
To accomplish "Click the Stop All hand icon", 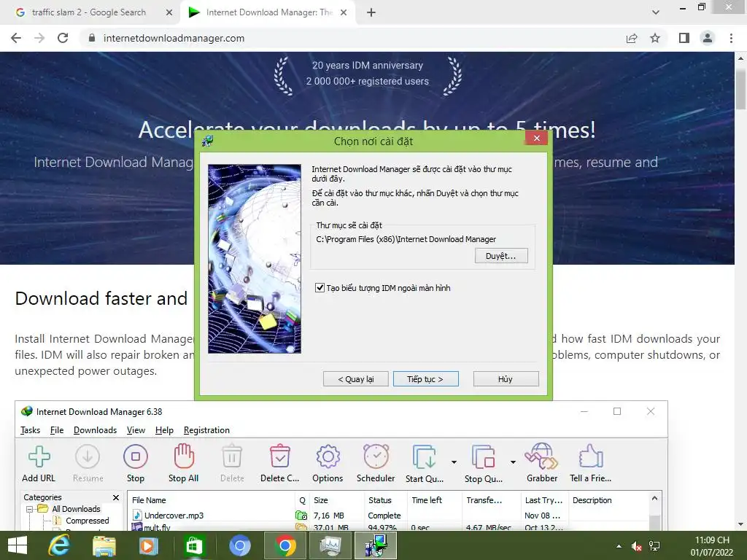I will [x=183, y=456].
